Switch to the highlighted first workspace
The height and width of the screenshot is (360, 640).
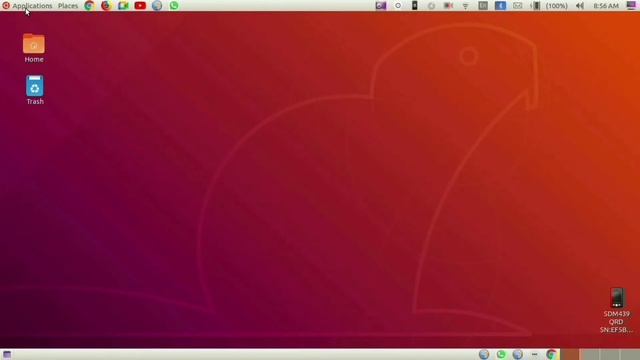coord(569,354)
